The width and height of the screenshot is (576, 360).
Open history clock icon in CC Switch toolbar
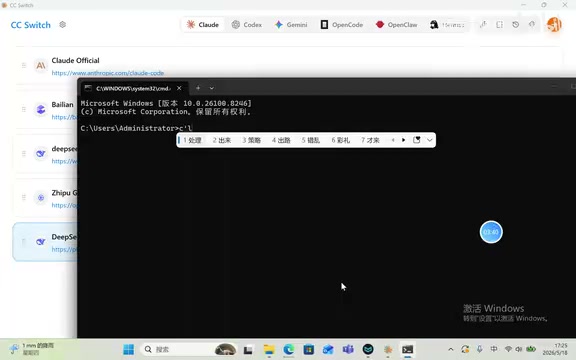[x=516, y=25]
